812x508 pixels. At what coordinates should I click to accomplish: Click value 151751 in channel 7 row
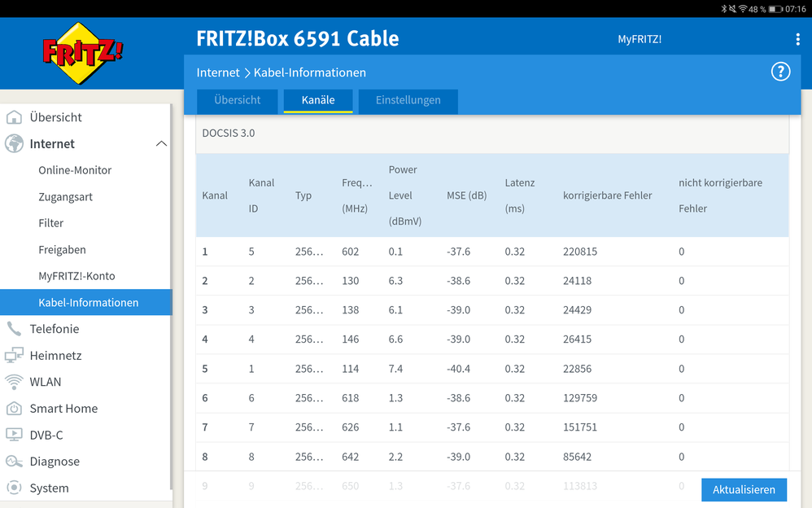click(x=580, y=427)
